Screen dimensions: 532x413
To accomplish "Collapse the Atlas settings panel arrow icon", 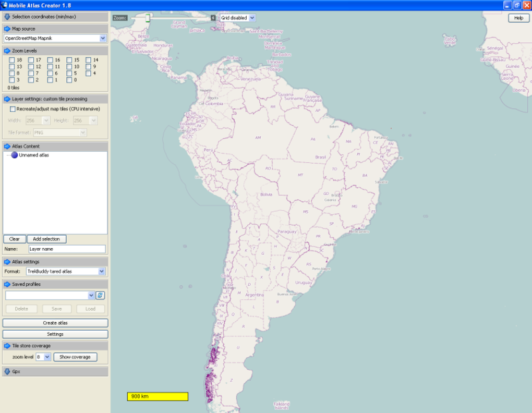I will (x=7, y=262).
